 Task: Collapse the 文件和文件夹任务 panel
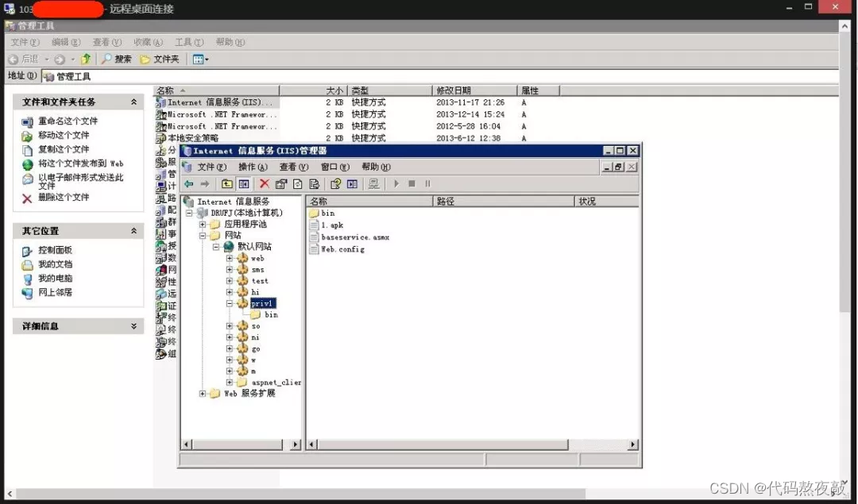pyautogui.click(x=133, y=102)
